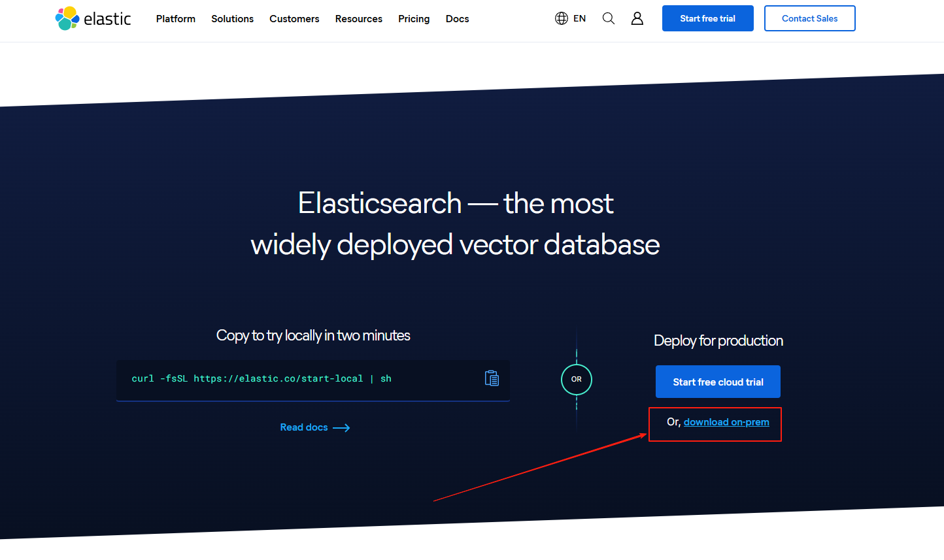Click the Elasticsearch vector database headline

point(456,224)
